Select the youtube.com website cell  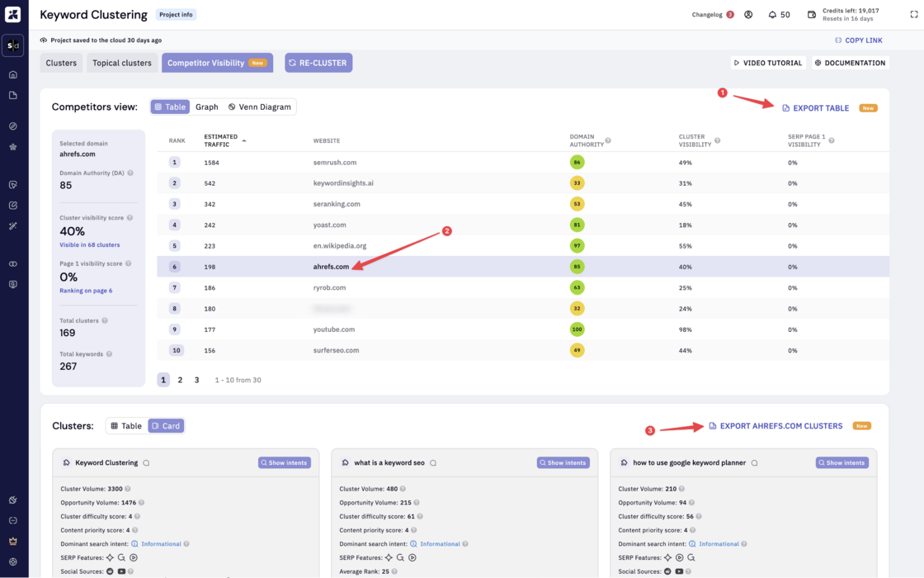tap(333, 329)
